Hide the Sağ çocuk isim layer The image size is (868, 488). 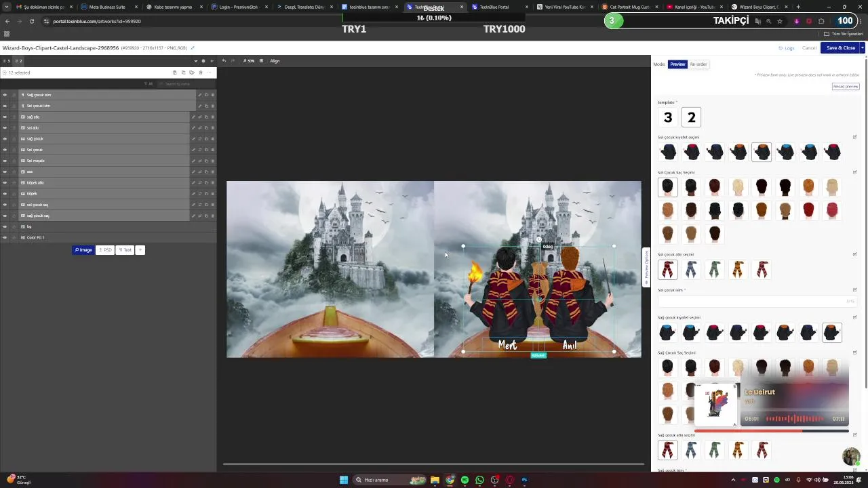pos(5,95)
